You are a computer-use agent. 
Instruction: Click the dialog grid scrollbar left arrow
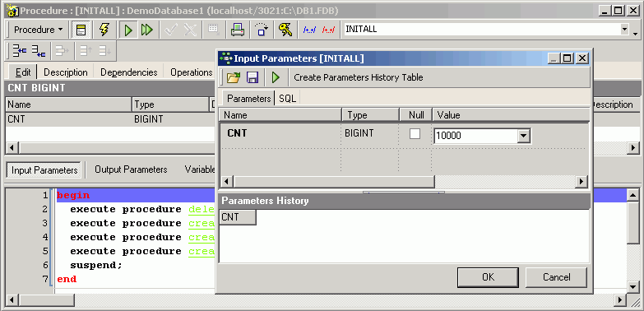click(x=227, y=181)
